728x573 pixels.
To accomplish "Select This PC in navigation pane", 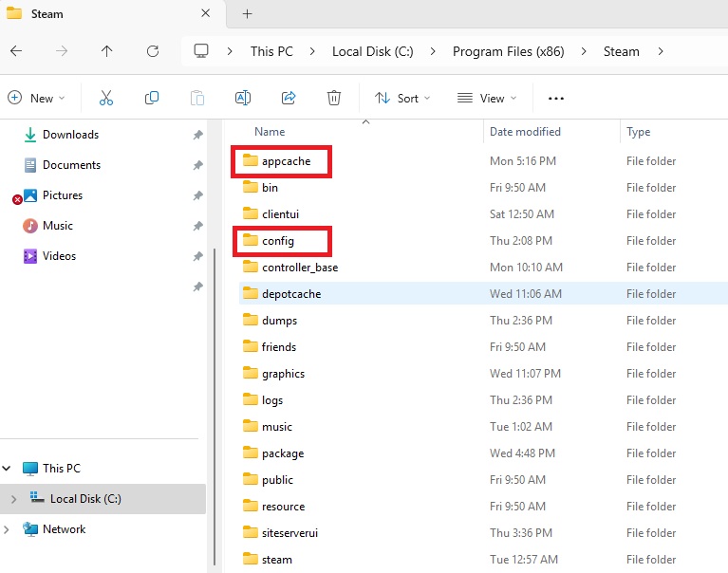I will click(62, 468).
